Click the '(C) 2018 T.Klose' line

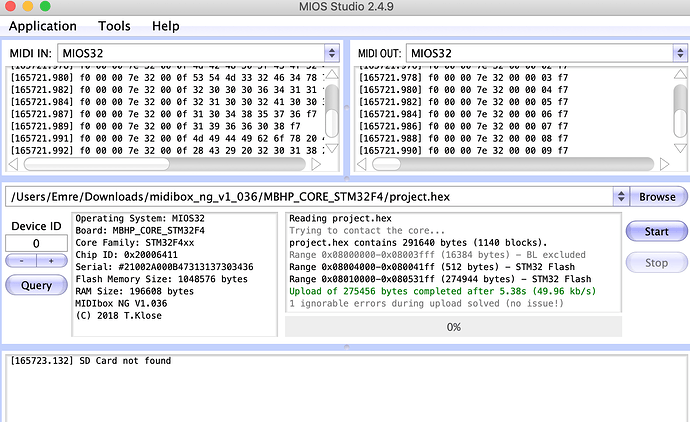pos(118,316)
